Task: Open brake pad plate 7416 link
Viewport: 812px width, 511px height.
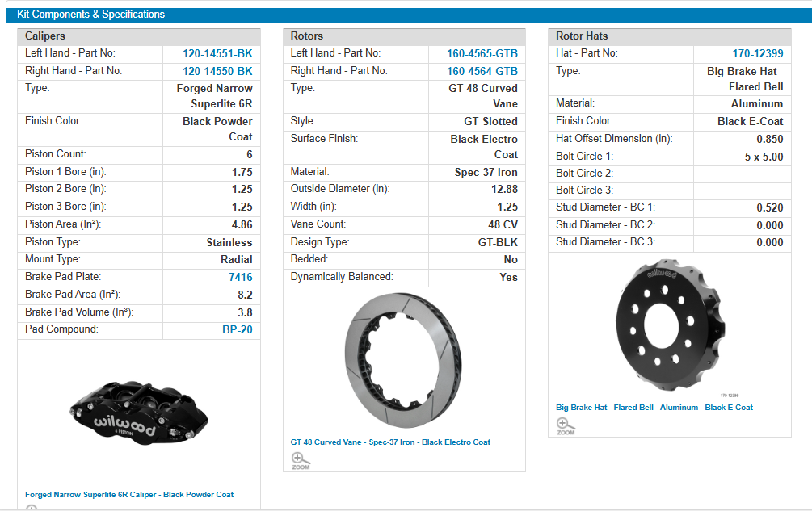Action: coord(240,277)
